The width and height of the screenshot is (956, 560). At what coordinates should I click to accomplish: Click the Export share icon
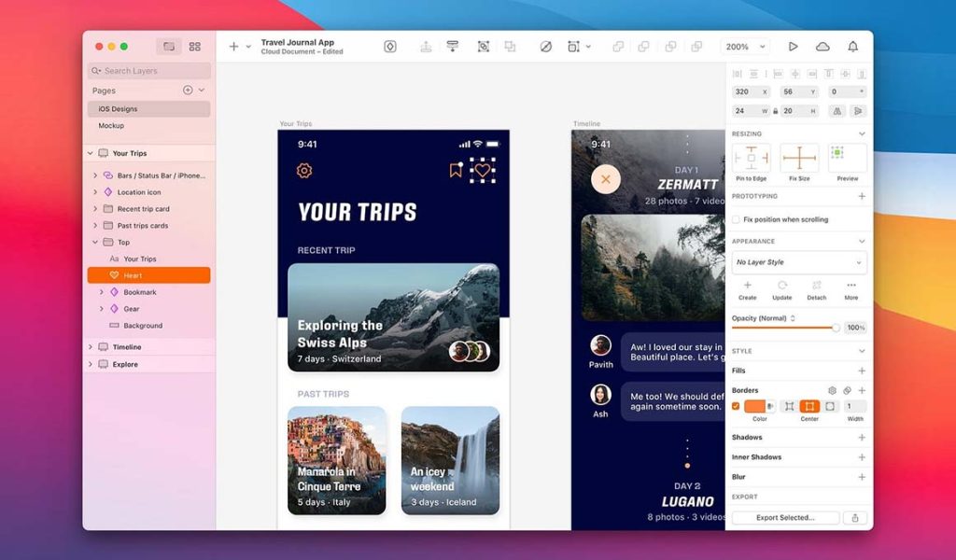(855, 518)
